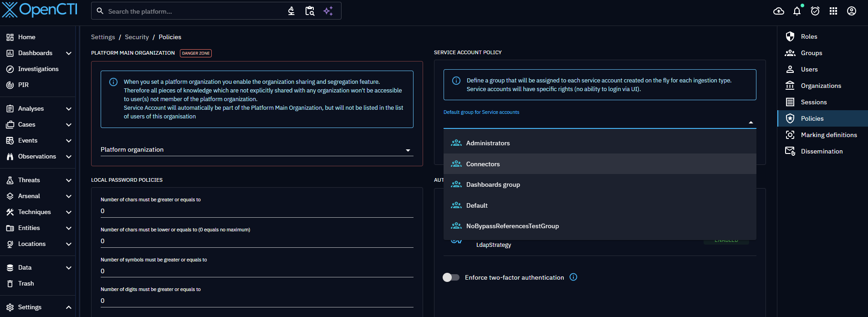Open the apps grid icon
This screenshot has width=868, height=317.
click(x=833, y=11)
